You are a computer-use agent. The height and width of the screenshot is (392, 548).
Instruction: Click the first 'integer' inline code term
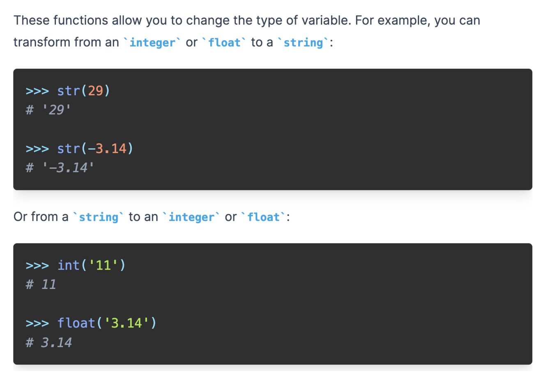click(x=152, y=42)
